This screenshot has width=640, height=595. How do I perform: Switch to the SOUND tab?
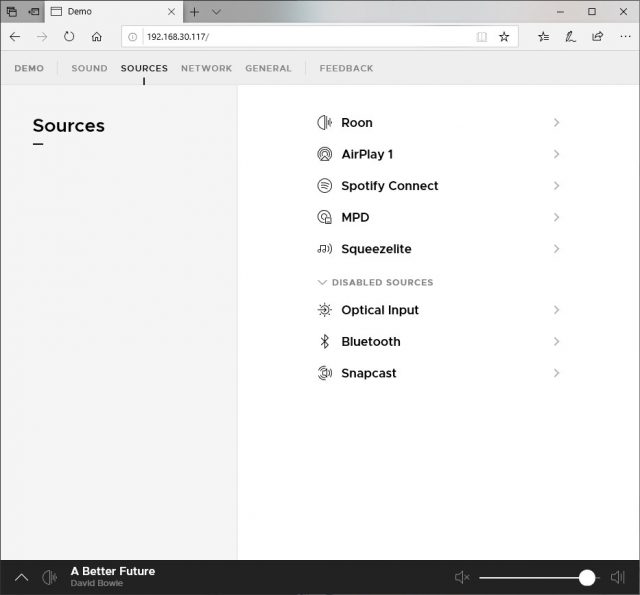(x=89, y=68)
